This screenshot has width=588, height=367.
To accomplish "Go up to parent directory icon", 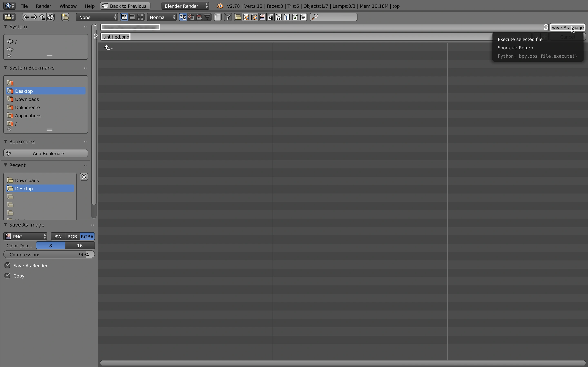I will [x=42, y=17].
